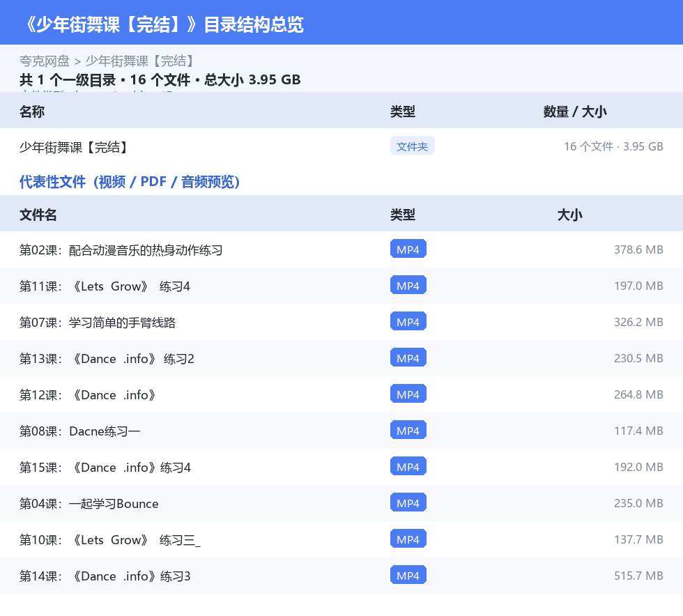Click the size 137.7 MB
Viewport: 683px width, 616px height.
coord(638,539)
